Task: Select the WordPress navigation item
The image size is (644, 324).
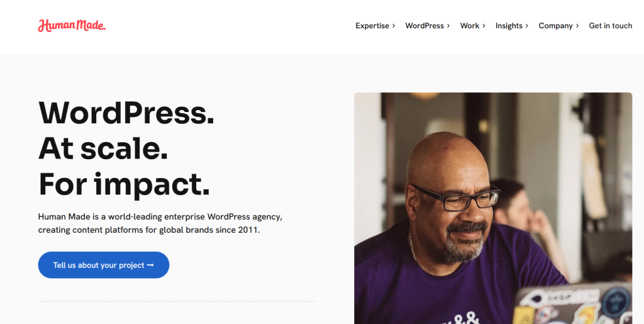Action: (x=425, y=25)
